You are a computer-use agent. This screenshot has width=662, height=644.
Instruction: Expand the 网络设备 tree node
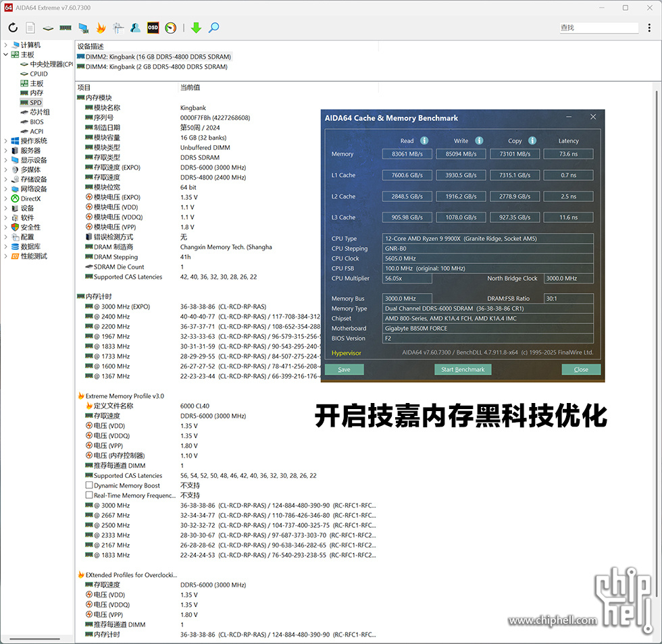pyautogui.click(x=5, y=189)
